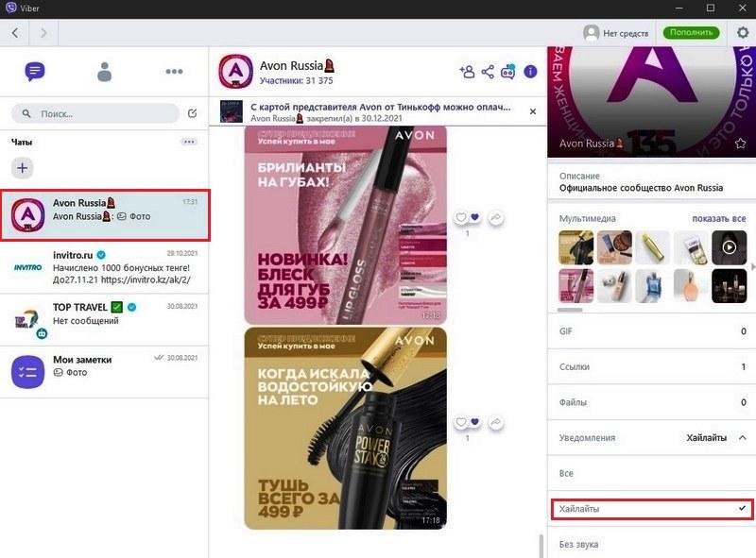Click the search field in chats
Image resolution: width=756 pixels, height=558 pixels.
pyautogui.click(x=95, y=113)
